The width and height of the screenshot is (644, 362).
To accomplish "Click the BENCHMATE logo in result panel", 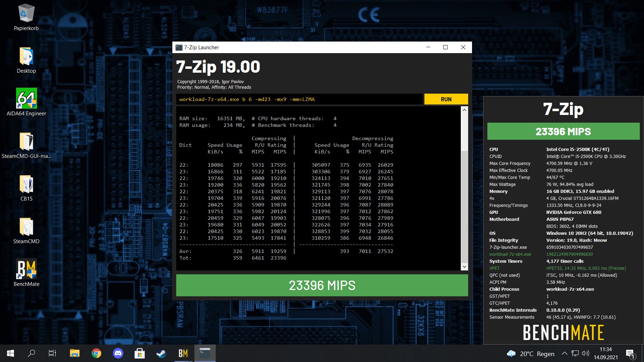I will pos(563,332).
